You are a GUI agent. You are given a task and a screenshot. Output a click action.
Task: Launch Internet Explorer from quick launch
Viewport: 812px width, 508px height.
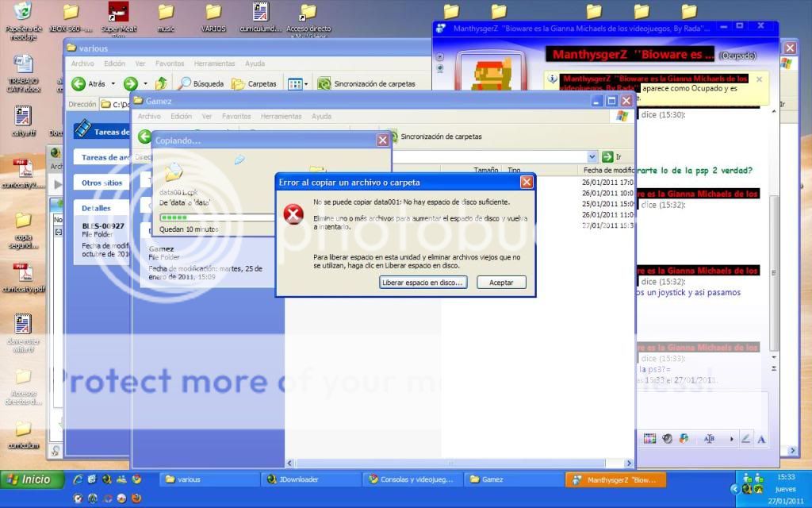pos(78,479)
